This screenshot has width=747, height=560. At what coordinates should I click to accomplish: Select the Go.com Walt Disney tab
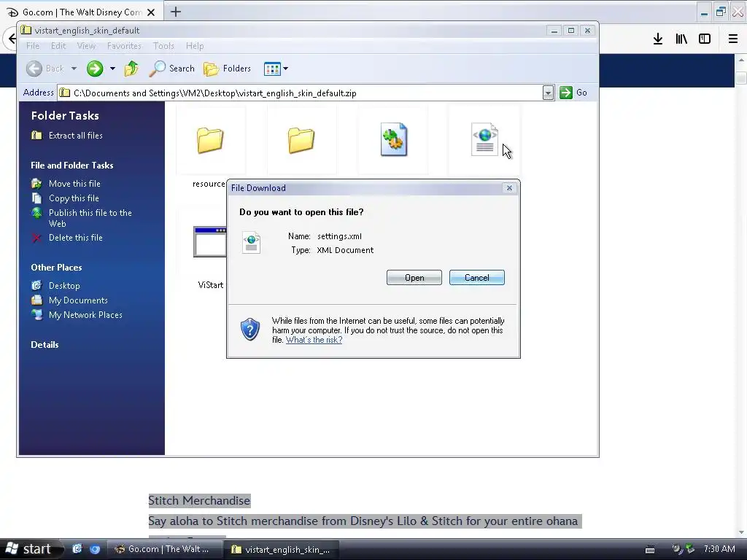(x=82, y=12)
